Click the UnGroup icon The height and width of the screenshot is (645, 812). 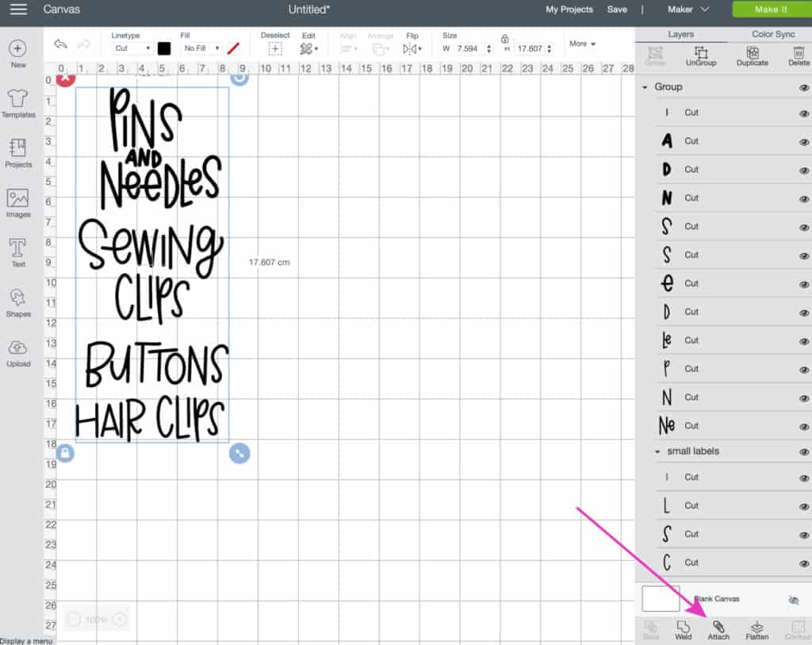[700, 56]
